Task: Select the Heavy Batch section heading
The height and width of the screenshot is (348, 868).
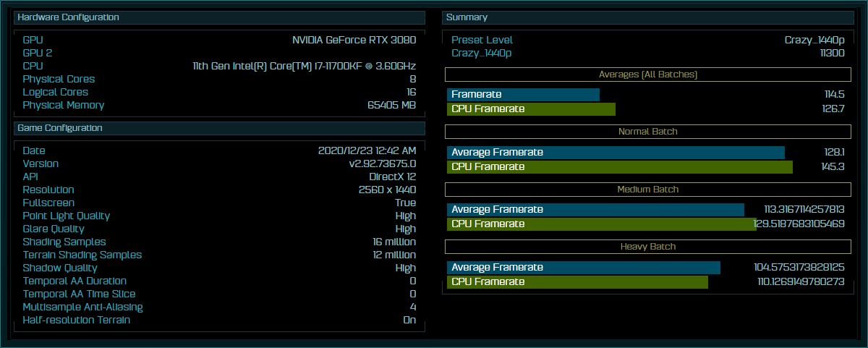Action: [x=647, y=247]
